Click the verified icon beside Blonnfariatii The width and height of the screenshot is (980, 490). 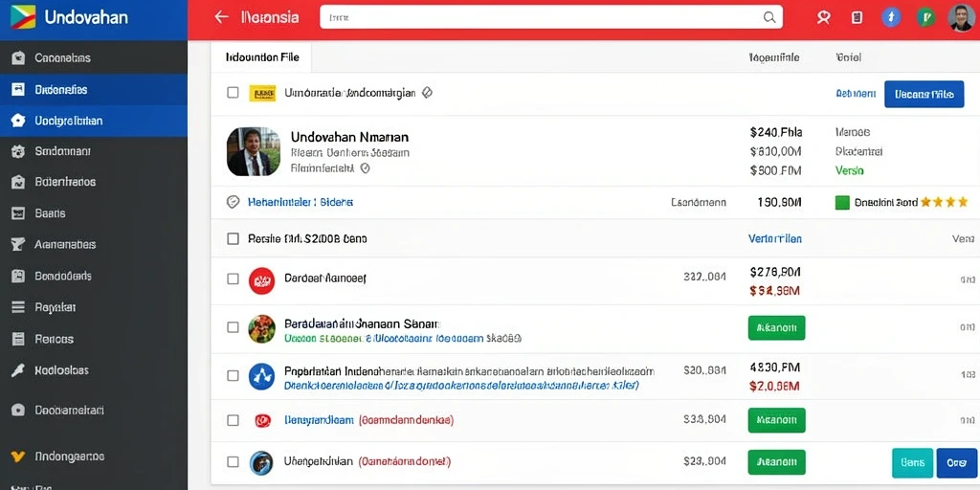tap(366, 168)
